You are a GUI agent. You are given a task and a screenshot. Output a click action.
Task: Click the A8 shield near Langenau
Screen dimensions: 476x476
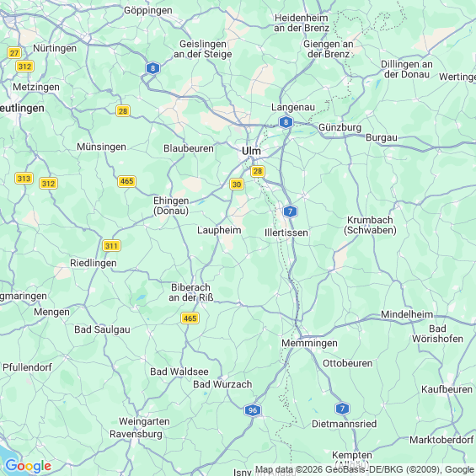coord(286,122)
